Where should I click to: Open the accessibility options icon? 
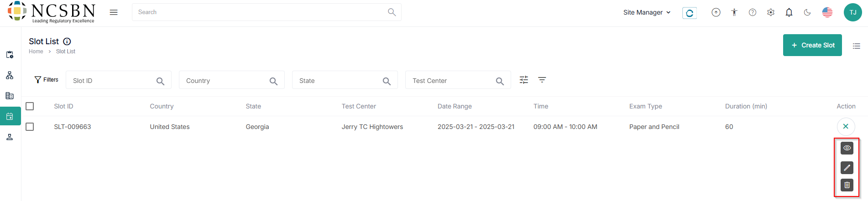(734, 13)
